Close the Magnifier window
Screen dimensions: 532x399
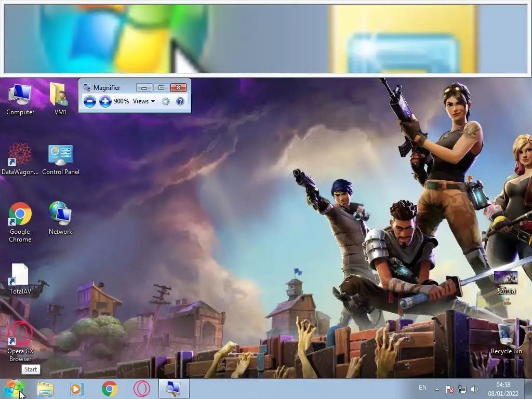coord(179,88)
